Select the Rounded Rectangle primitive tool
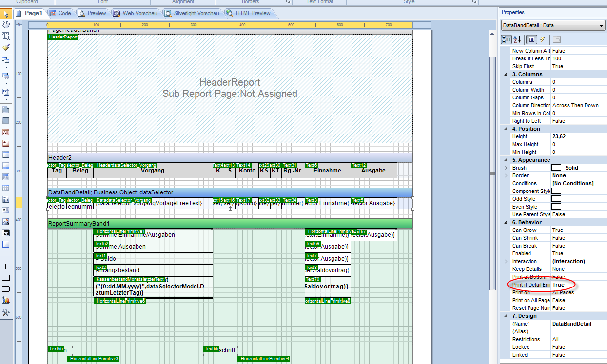 click(6, 289)
